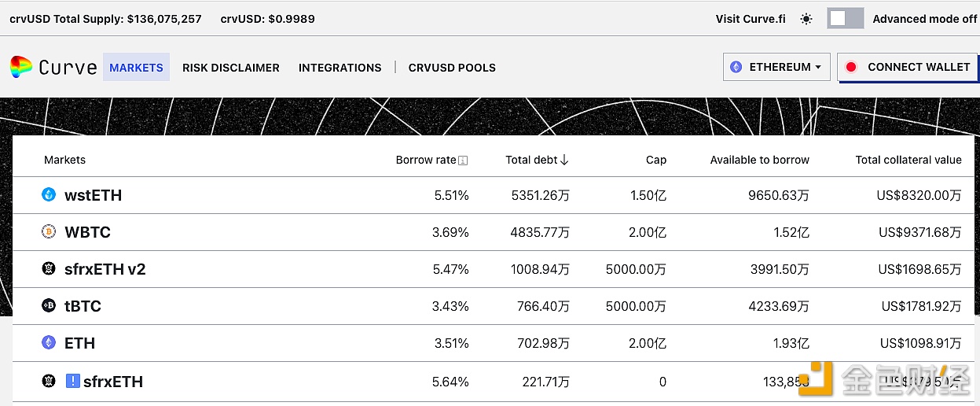This screenshot has height=406, width=980.
Task: Select the tBTC market name
Action: coord(83,306)
